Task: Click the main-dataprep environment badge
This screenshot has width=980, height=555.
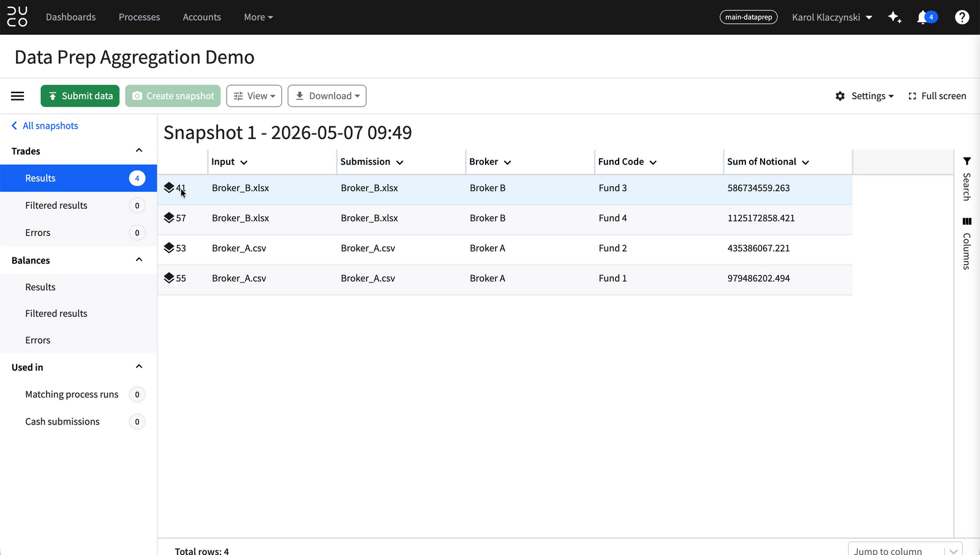Action: 748,17
